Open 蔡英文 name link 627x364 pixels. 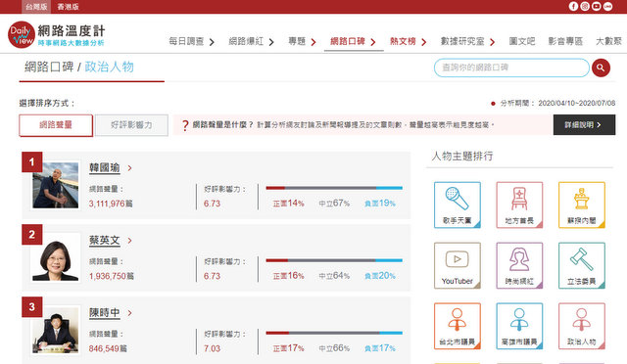click(105, 240)
